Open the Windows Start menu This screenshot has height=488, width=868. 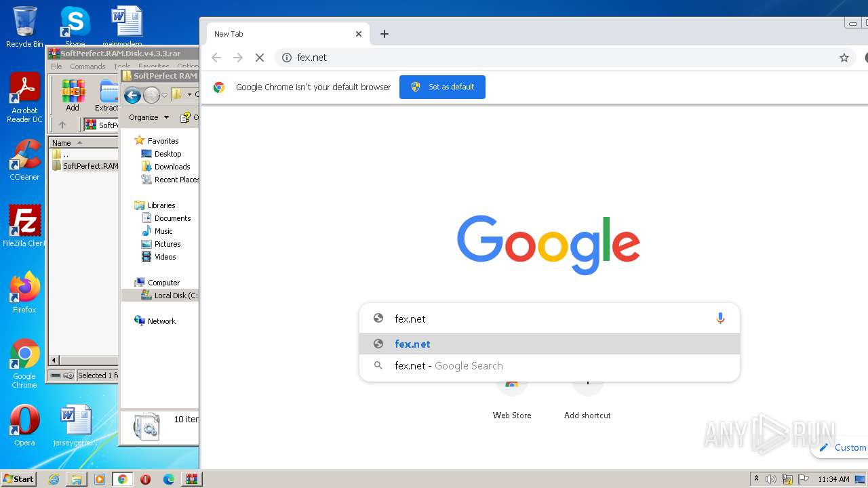[19, 479]
